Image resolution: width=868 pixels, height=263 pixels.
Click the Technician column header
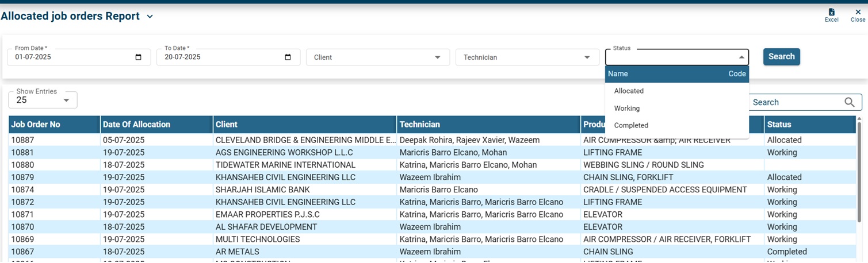point(420,125)
